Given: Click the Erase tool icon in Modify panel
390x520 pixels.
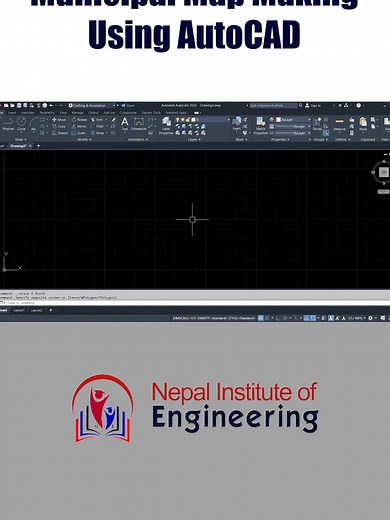Looking at the screenshot, I should pyautogui.click(x=113, y=119).
